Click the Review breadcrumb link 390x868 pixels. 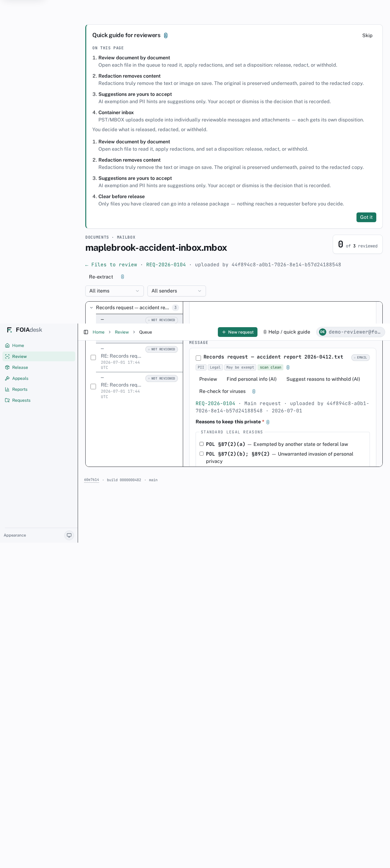[x=122, y=332]
